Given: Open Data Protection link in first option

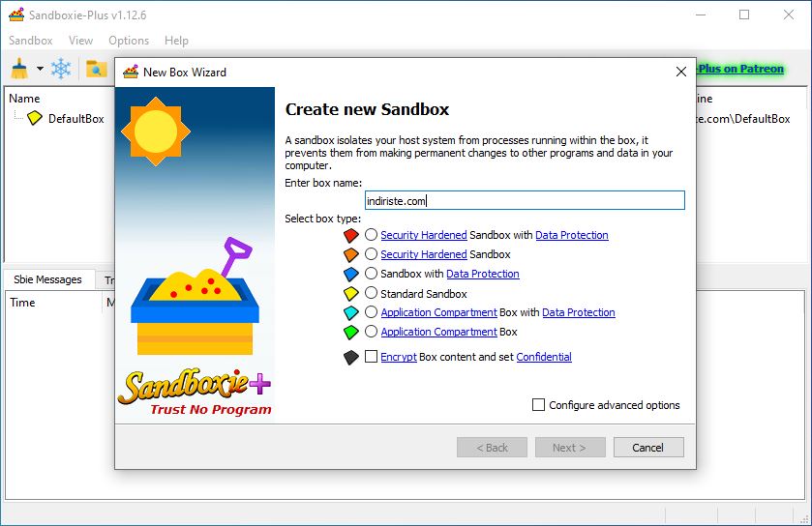Looking at the screenshot, I should click(x=572, y=235).
